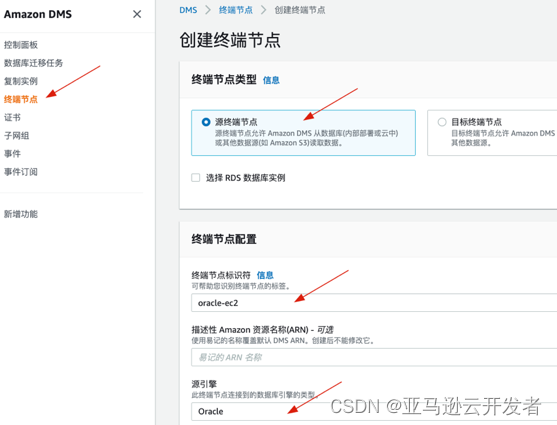Open the 源引擎 Oracle dropdown

click(x=374, y=411)
